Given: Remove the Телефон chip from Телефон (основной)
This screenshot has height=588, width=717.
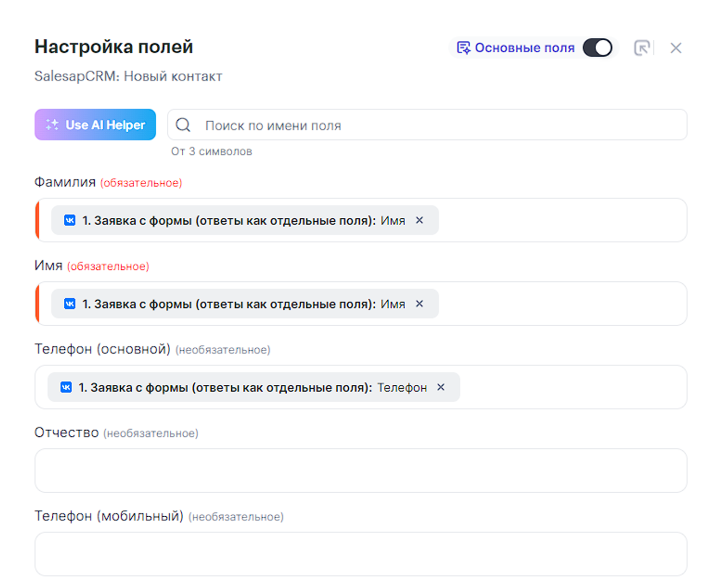Looking at the screenshot, I should pyautogui.click(x=441, y=387).
